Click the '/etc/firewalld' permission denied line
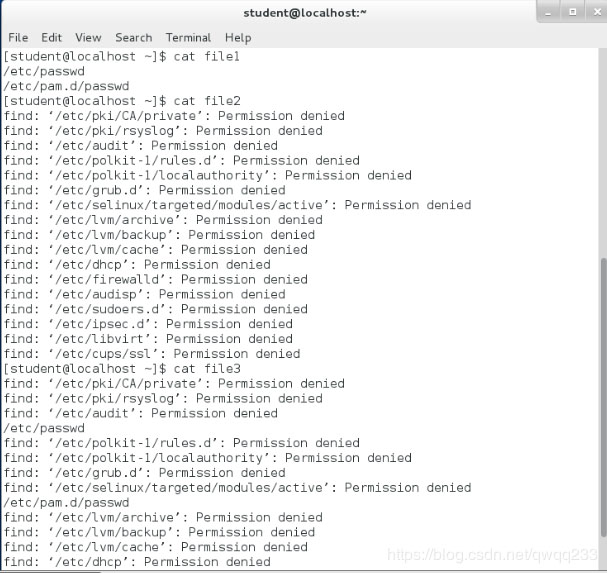607x573 pixels. pyautogui.click(x=156, y=279)
